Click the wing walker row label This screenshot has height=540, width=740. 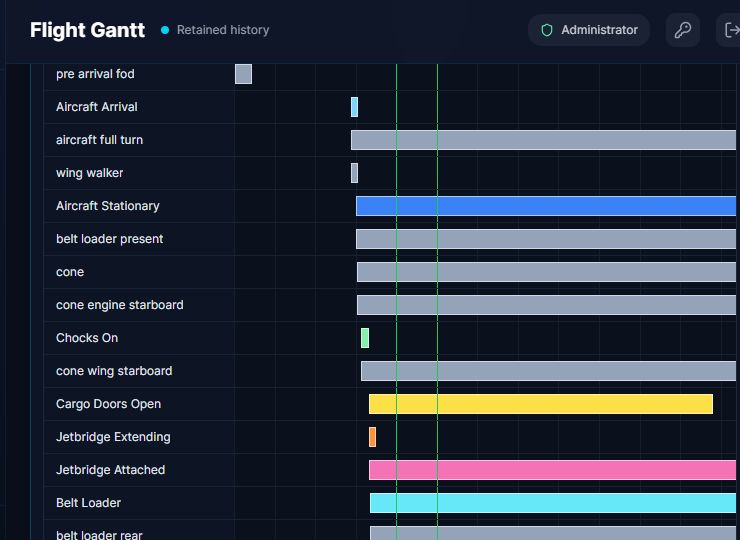pos(90,173)
